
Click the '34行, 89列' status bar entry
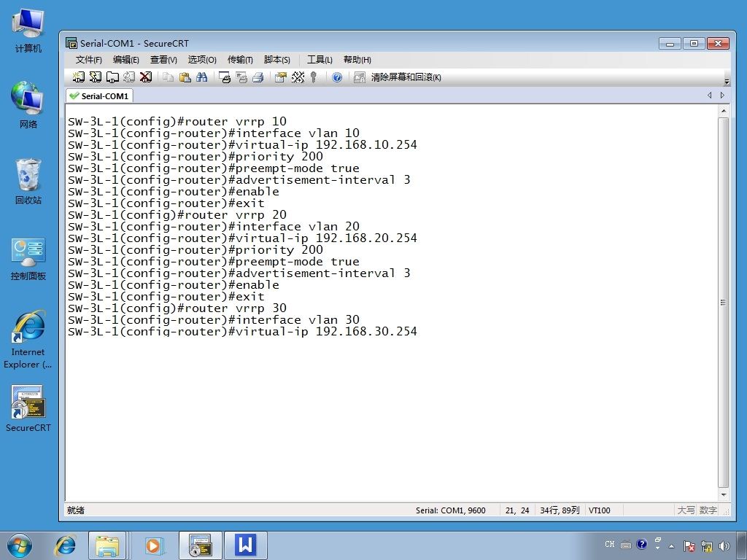tap(560, 510)
